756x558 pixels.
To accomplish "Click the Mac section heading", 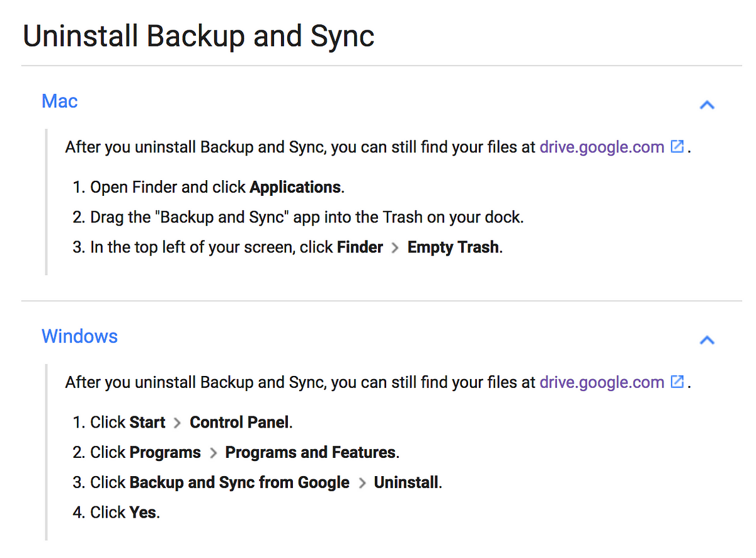I will [x=60, y=101].
